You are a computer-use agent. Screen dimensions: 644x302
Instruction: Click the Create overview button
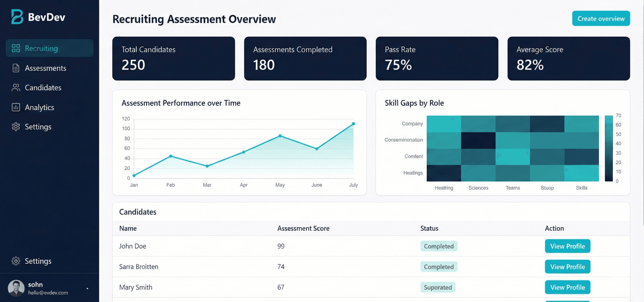(x=601, y=18)
